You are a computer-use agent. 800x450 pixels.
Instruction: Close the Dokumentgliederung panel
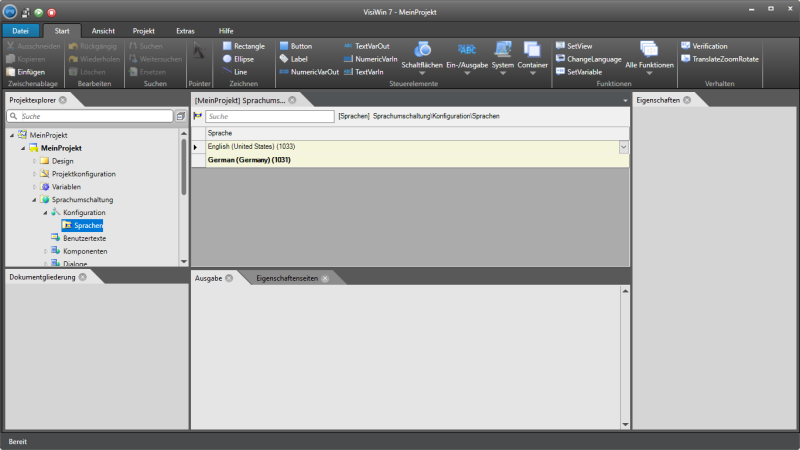pos(83,277)
